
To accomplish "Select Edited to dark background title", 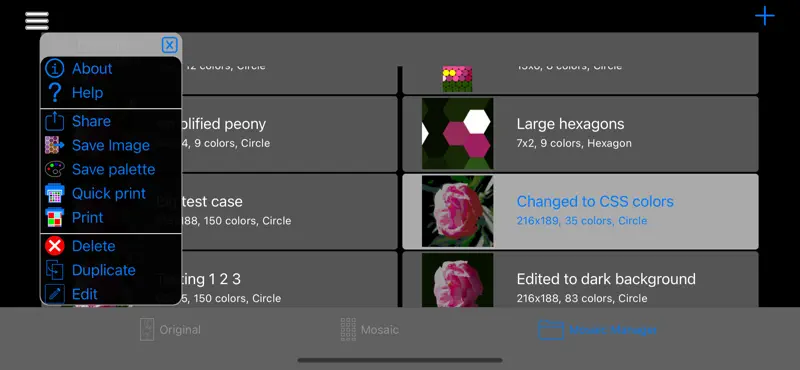I will pos(606,279).
